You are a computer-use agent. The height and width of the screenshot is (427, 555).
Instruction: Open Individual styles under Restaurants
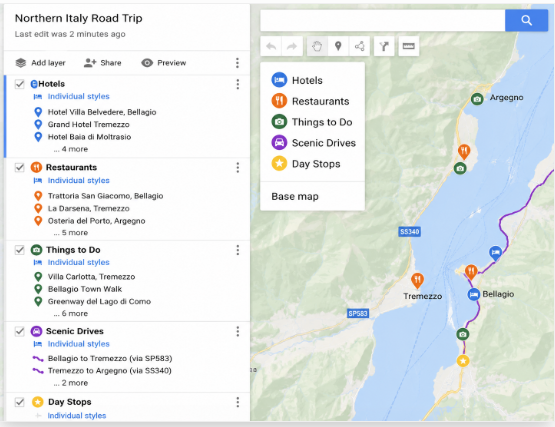point(79,180)
